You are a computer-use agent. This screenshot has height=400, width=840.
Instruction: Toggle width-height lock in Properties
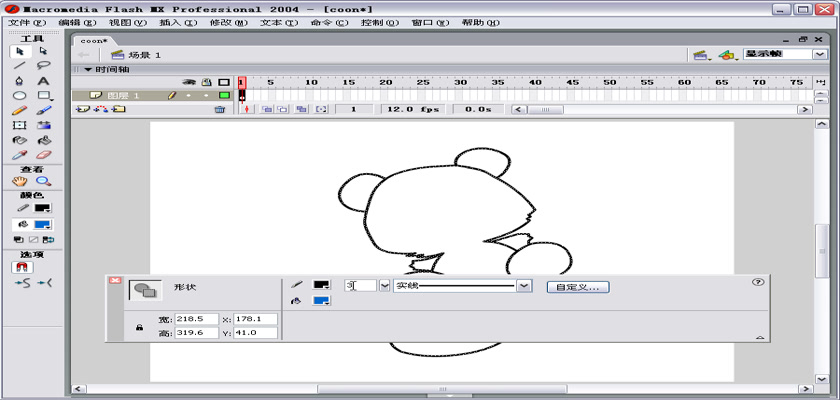pos(139,327)
